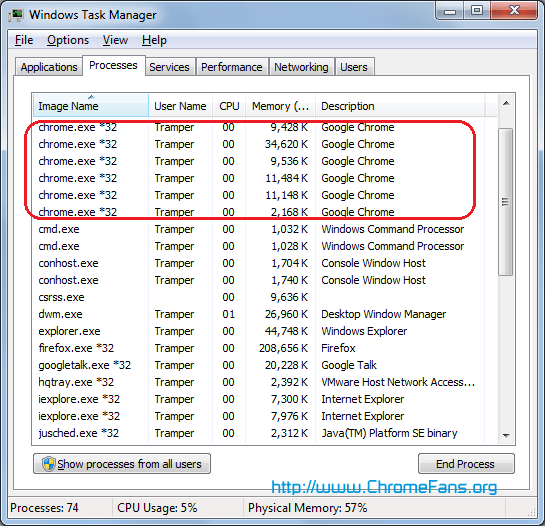The height and width of the screenshot is (526, 545).
Task: Click the Desktop Window Manager description
Action: [x=383, y=314]
